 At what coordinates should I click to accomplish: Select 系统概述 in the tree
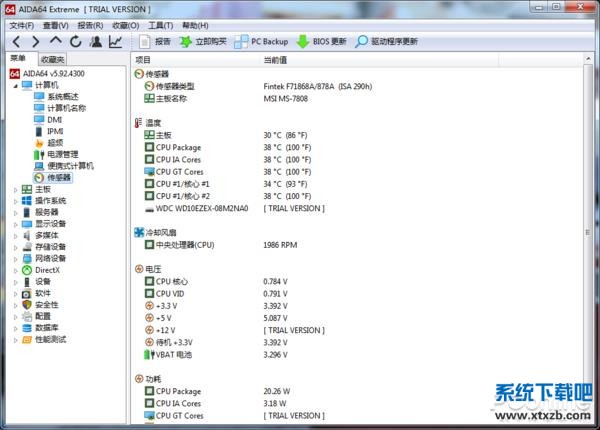(x=62, y=96)
